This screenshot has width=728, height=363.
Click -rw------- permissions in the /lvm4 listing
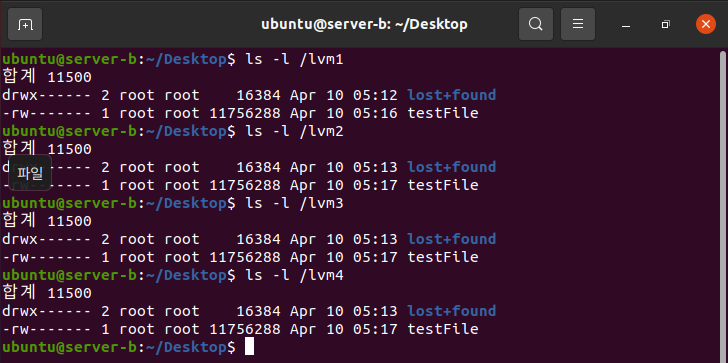coord(47,329)
